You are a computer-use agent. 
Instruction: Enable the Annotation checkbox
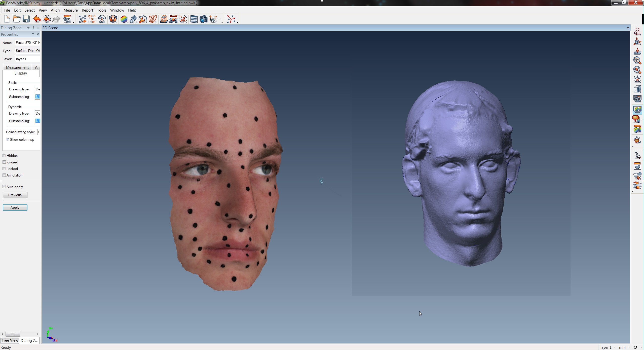click(x=4, y=175)
